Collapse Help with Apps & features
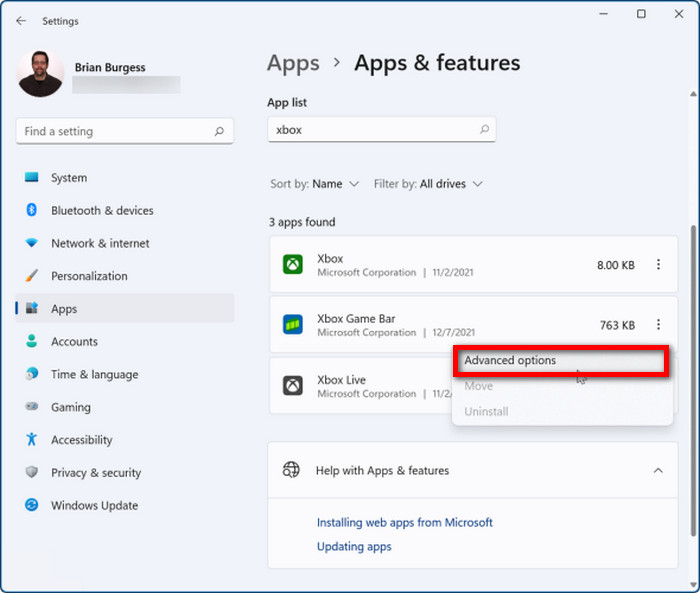Image resolution: width=700 pixels, height=593 pixels. (x=658, y=470)
